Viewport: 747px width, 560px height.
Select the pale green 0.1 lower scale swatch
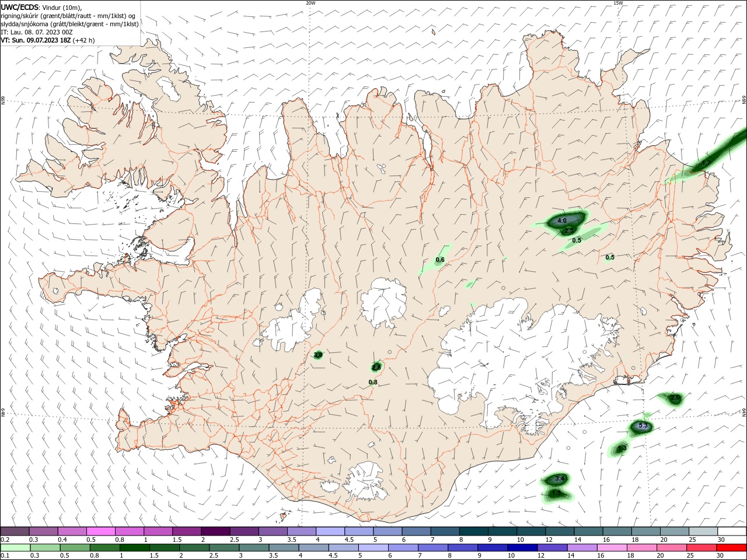coord(15,548)
